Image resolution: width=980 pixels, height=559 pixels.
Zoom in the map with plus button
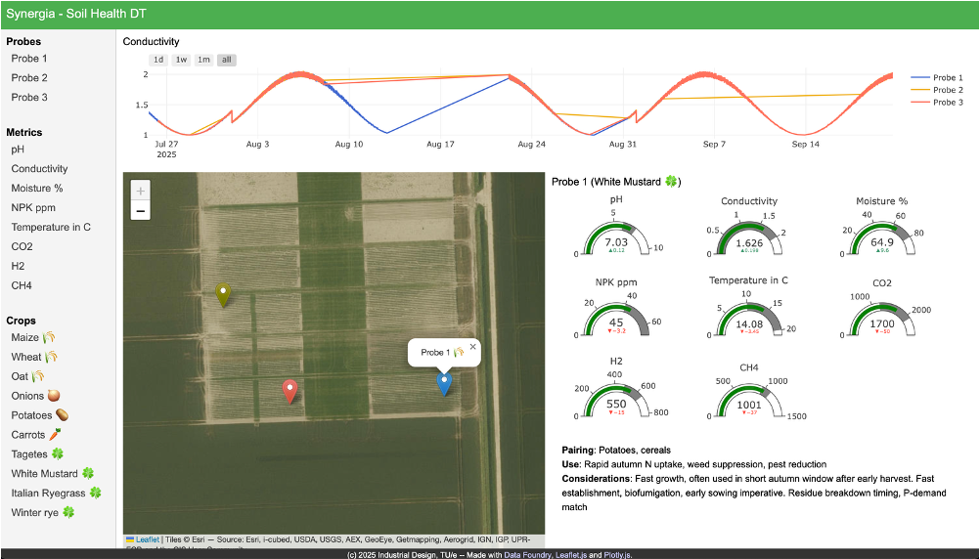(140, 192)
